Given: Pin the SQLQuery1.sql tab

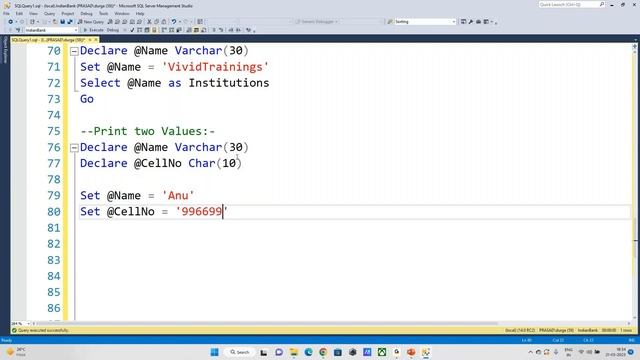Looking at the screenshot, I should (x=90, y=40).
